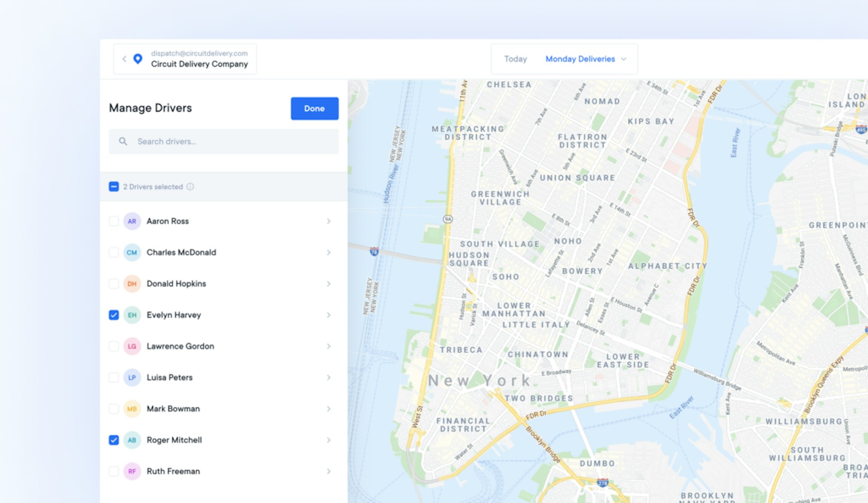Check the checkbox next to Donald Hopkins

(x=113, y=284)
